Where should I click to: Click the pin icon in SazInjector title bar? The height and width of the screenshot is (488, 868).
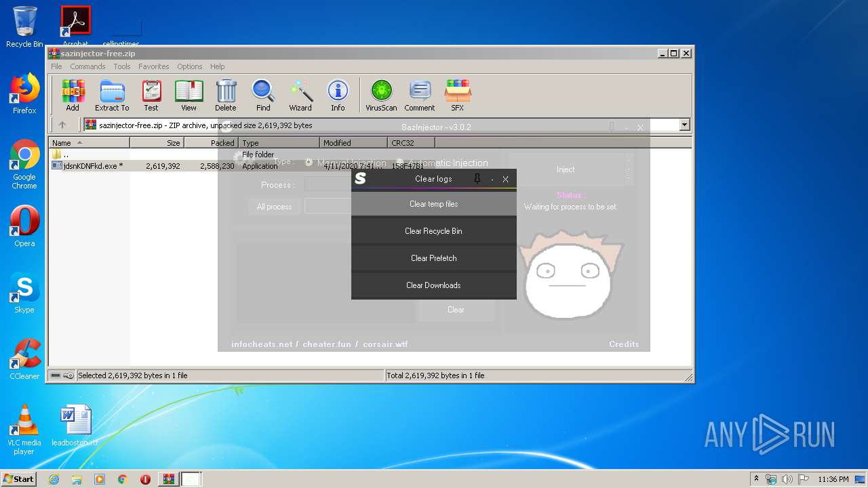[612, 127]
